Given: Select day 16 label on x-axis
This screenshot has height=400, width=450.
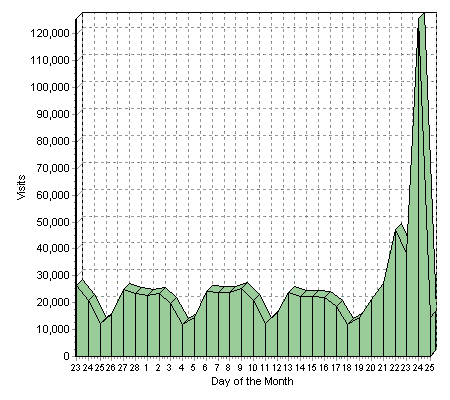Looking at the screenshot, I should click(324, 368).
